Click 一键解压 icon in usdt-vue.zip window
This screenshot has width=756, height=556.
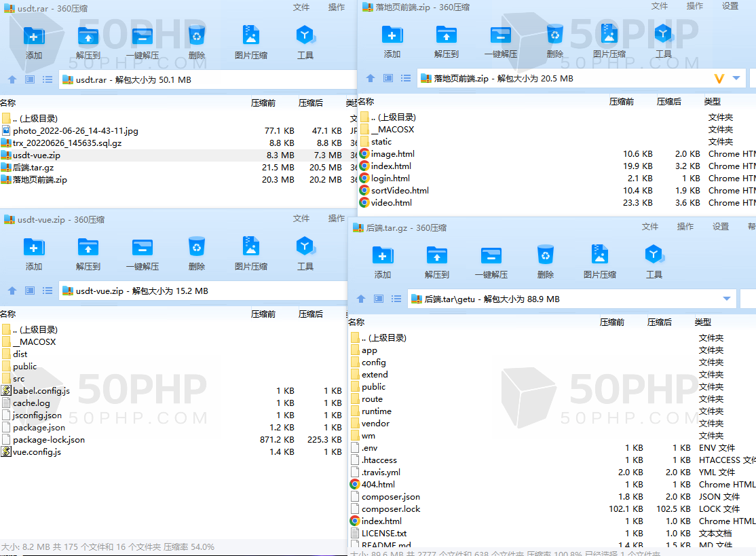(x=143, y=248)
